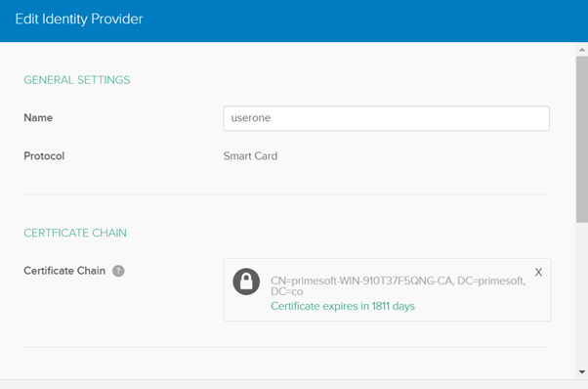Remove the certificate with the X button
The height and width of the screenshot is (389, 588).
point(538,272)
